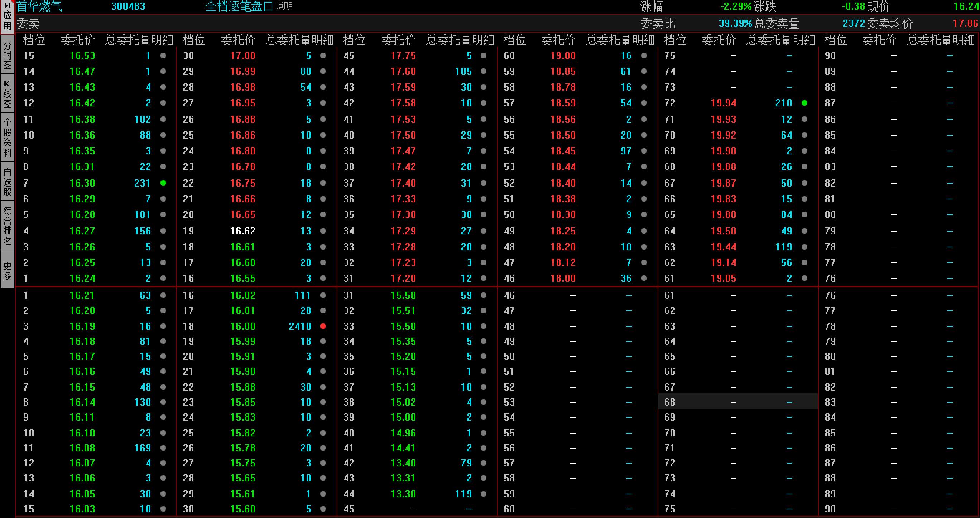Click the detail dot for sell price 18.45
Viewport: 980px width, 518px height.
(644, 151)
